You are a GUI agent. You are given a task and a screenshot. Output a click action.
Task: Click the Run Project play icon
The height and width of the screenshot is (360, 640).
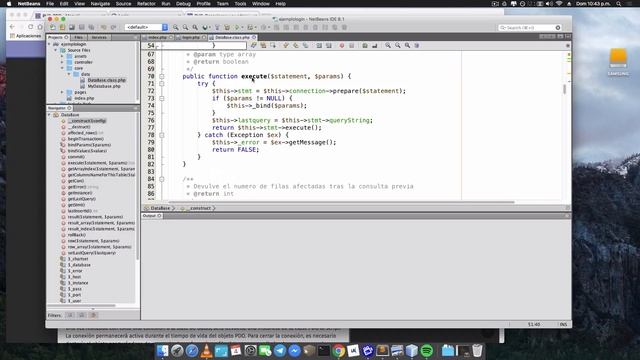click(237, 27)
